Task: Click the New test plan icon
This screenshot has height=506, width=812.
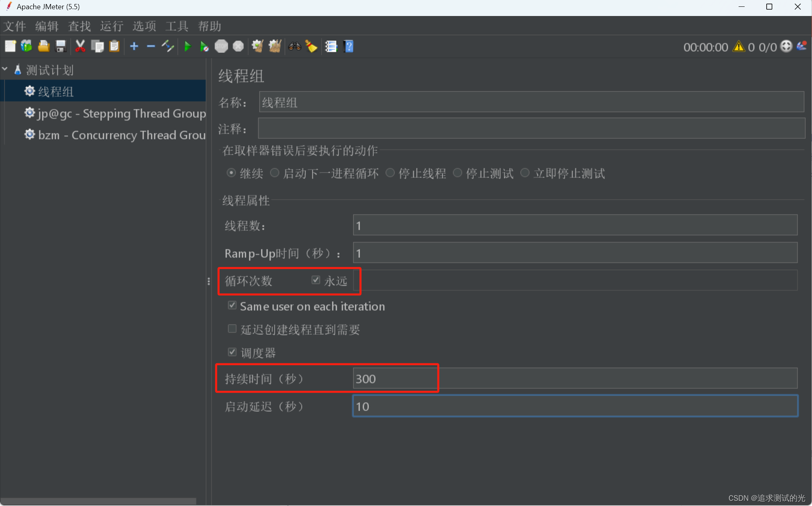Action: point(10,46)
